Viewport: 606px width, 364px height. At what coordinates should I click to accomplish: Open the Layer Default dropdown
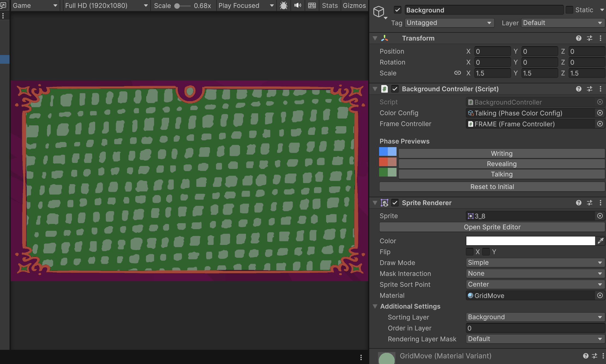click(x=563, y=23)
